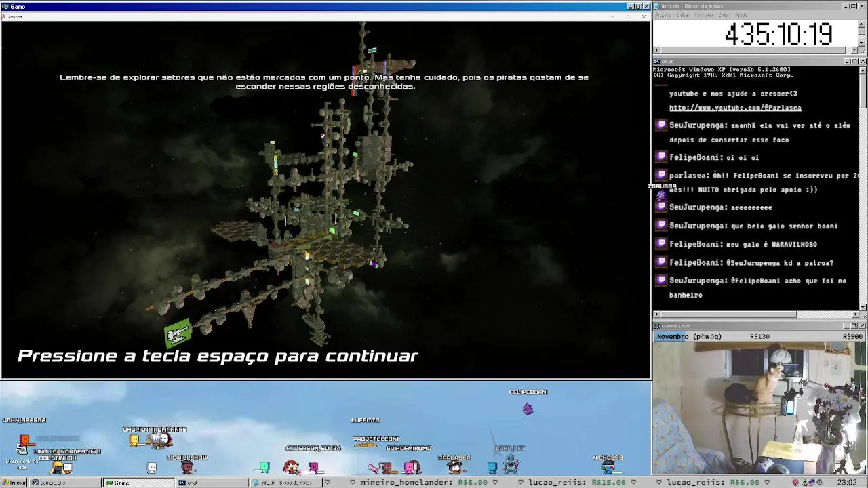Click mineiro_homelander donation ticker text
Screen dimensions: 868x488
(423, 483)
